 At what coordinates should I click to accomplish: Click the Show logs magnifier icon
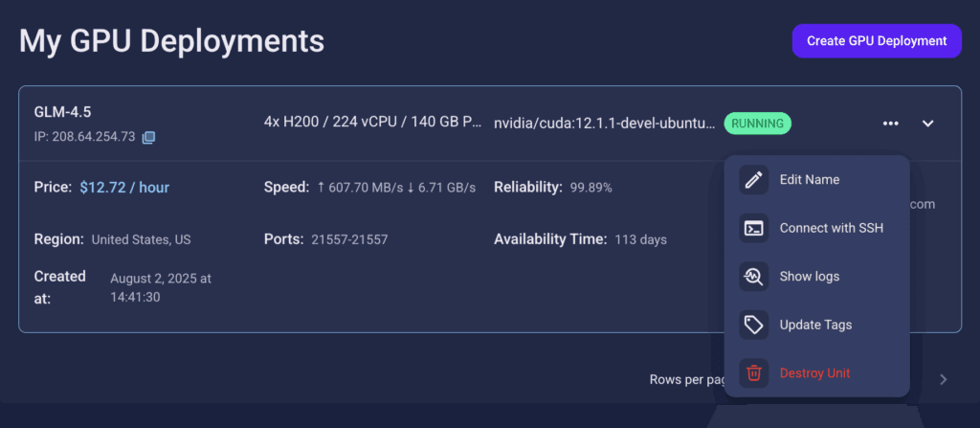(x=754, y=276)
